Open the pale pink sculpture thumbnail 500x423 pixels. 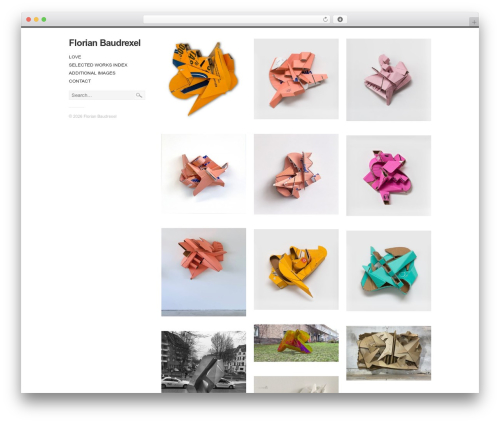(x=389, y=80)
